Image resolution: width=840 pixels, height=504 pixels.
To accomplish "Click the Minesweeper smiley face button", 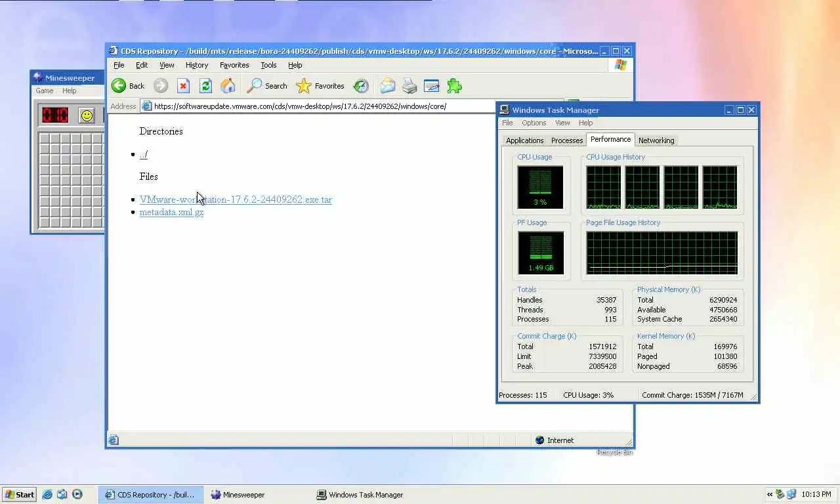I will pyautogui.click(x=87, y=115).
